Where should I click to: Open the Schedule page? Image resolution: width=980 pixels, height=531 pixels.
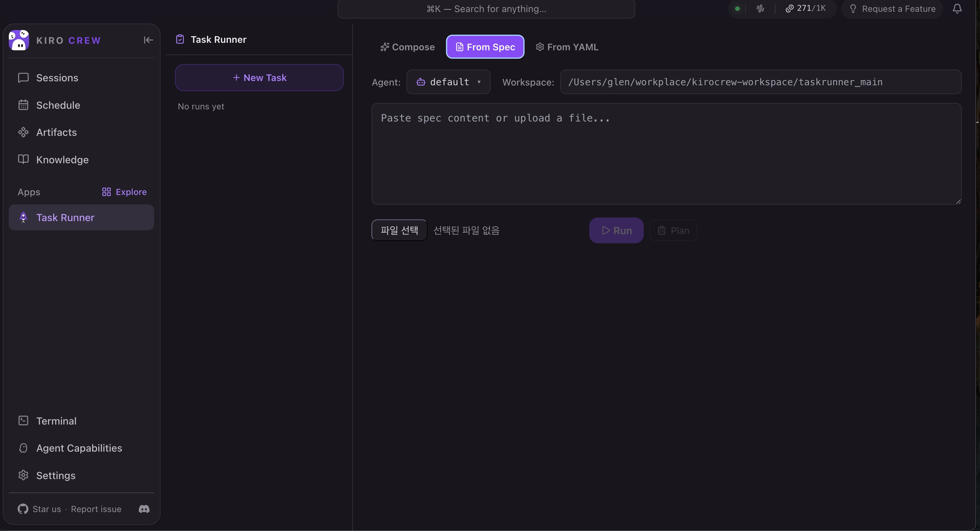click(81, 105)
